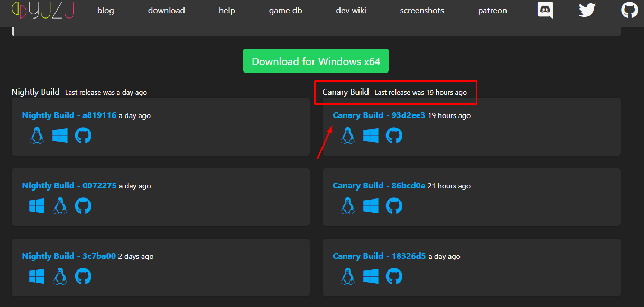Download Windows build of Nightly a819116

coord(60,136)
